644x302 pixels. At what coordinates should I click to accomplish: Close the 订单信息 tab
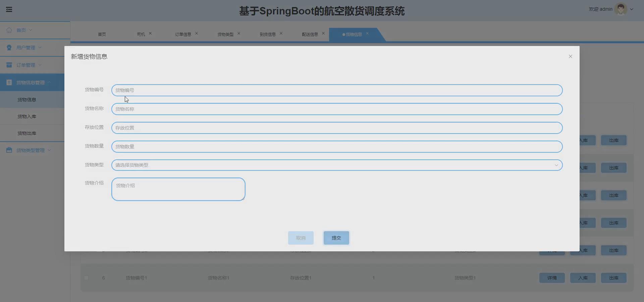(197, 34)
